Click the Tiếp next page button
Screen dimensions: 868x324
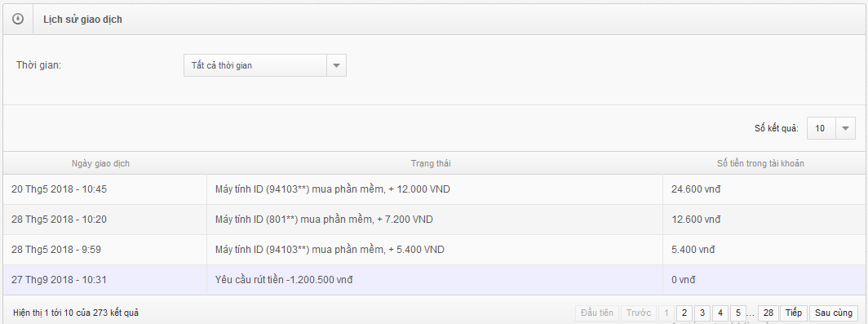point(794,313)
